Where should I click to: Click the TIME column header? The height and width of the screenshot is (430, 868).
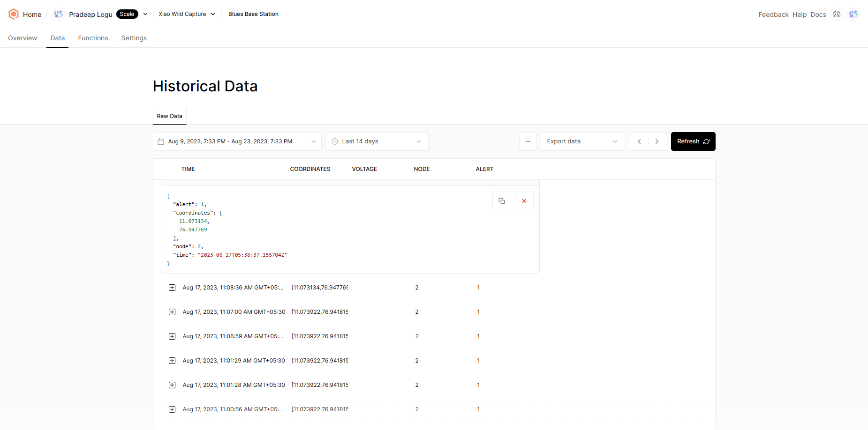click(x=188, y=169)
